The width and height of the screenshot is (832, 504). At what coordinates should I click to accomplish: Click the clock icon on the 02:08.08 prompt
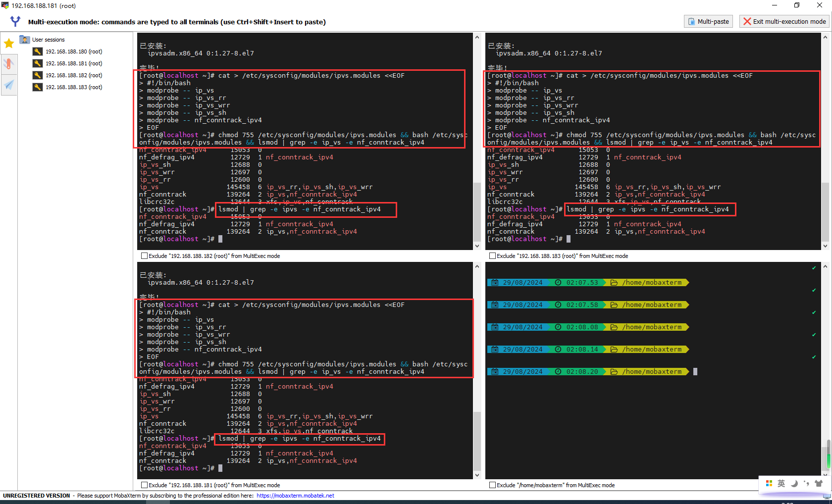[x=558, y=327]
